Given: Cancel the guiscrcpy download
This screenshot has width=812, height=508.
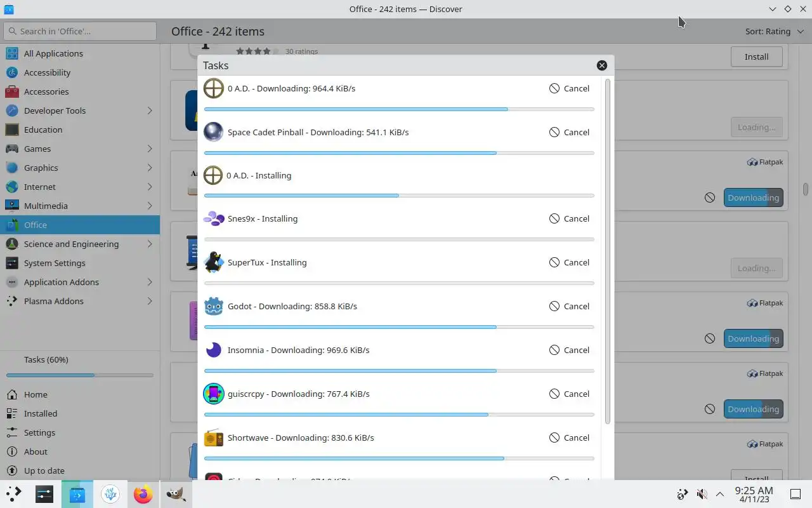Looking at the screenshot, I should coord(570,394).
